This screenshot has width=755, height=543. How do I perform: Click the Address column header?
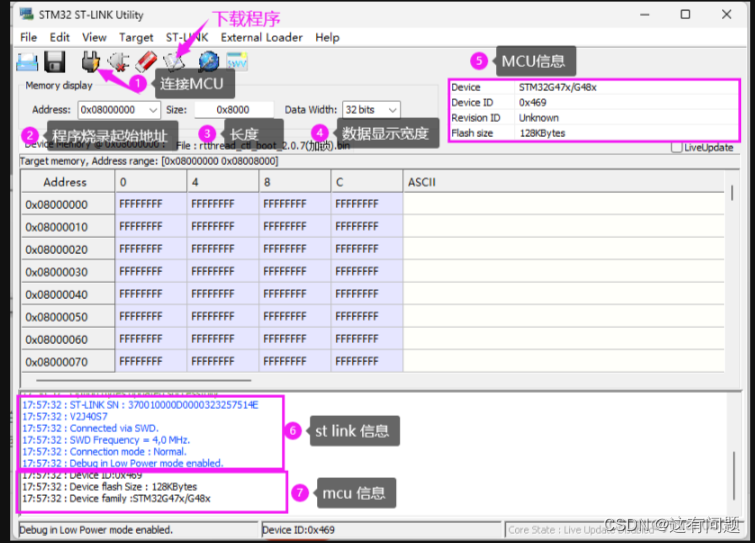coord(68,182)
